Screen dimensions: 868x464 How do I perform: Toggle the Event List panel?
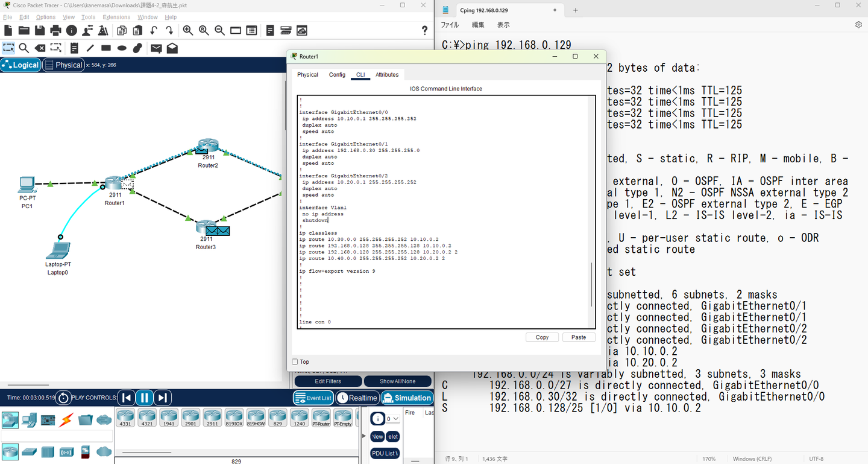coord(313,398)
